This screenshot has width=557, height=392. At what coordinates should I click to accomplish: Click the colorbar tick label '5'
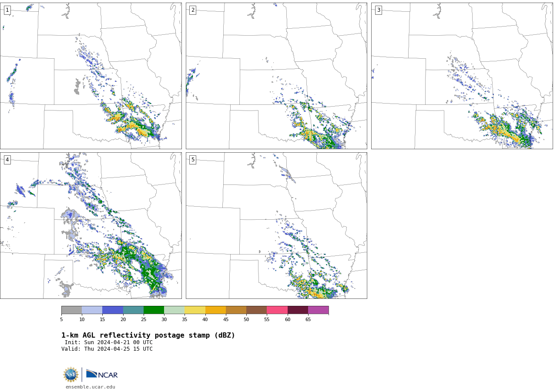click(x=61, y=320)
